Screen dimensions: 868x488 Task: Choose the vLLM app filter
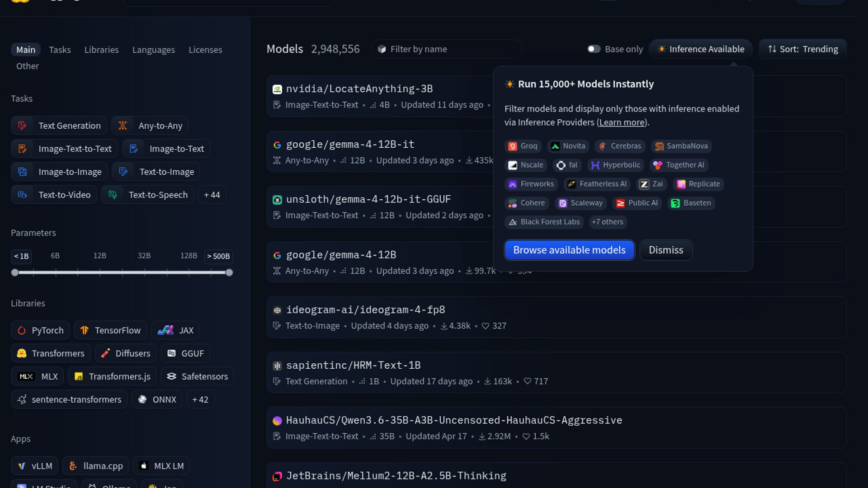tap(34, 466)
